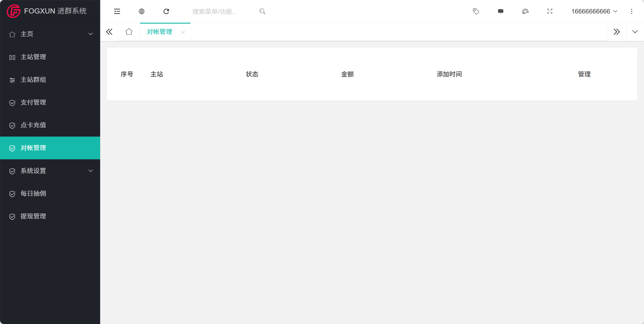Open 主站群组 menu item

[x=50, y=79]
